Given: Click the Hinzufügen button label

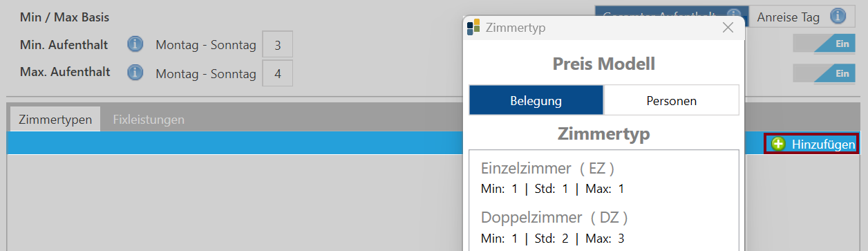Looking at the screenshot, I should 824,144.
